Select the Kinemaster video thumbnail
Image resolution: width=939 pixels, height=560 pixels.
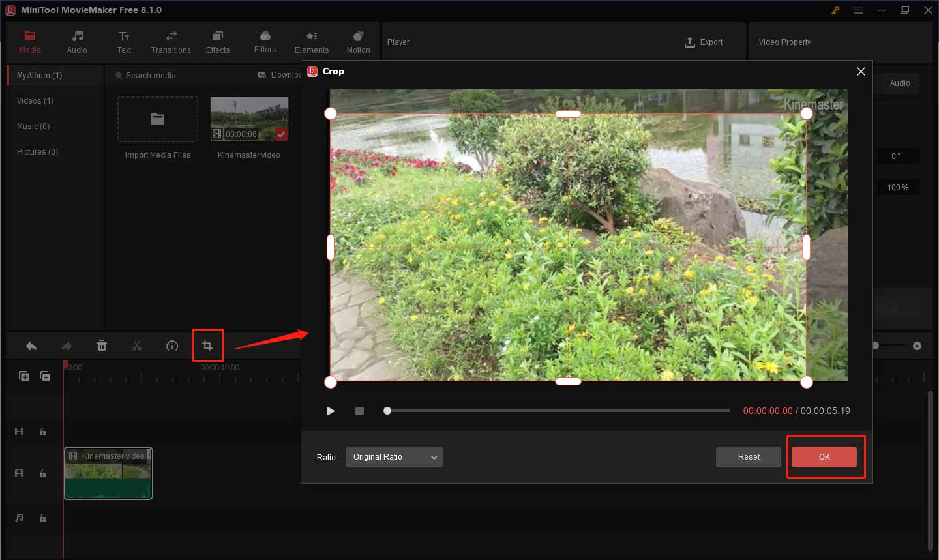249,119
